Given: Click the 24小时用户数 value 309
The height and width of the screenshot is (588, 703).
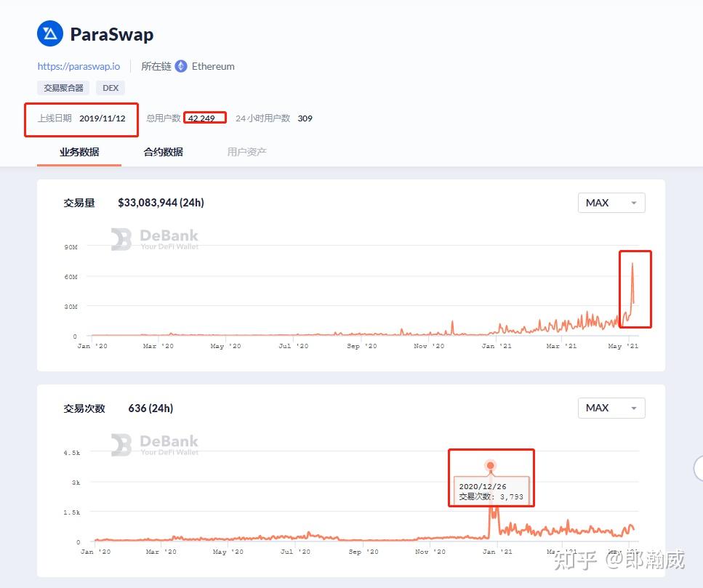Looking at the screenshot, I should point(305,118).
